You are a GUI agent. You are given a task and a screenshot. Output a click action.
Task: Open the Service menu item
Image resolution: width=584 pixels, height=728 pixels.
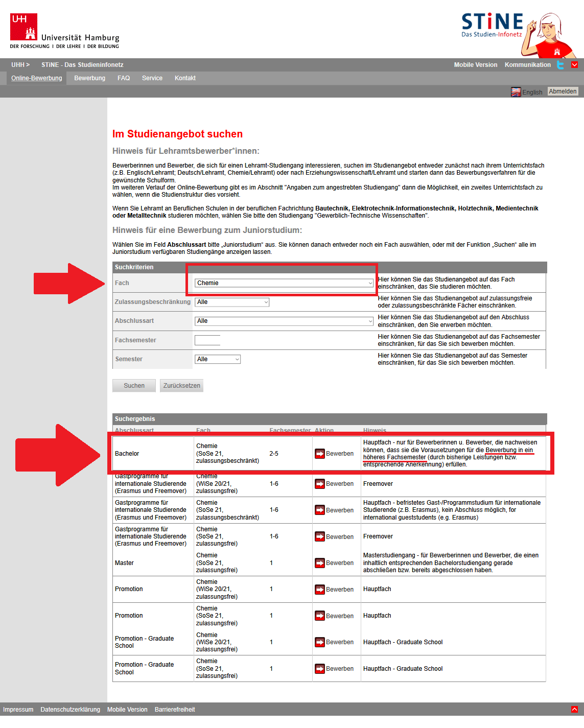[152, 78]
